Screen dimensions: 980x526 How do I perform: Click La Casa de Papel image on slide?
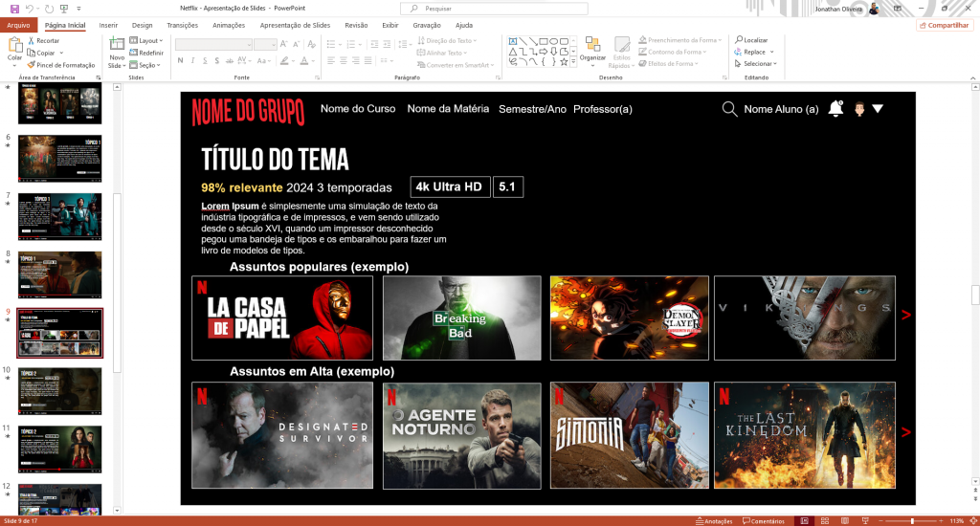click(x=282, y=318)
